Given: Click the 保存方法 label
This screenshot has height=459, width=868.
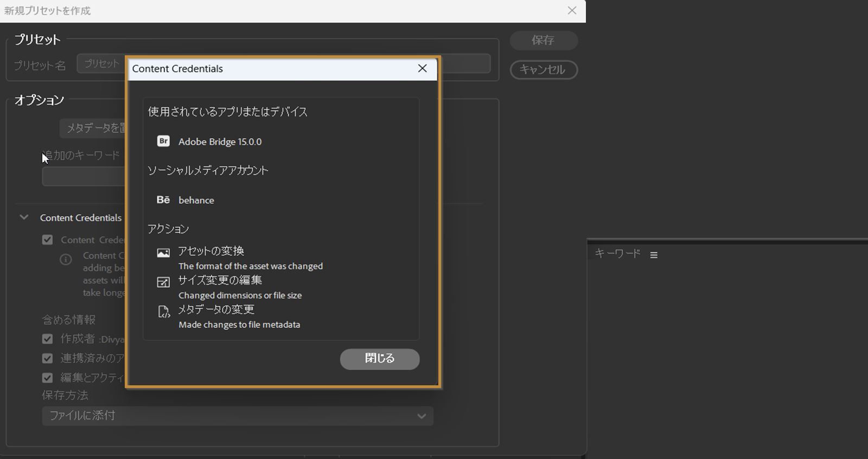Looking at the screenshot, I should 65,395.
